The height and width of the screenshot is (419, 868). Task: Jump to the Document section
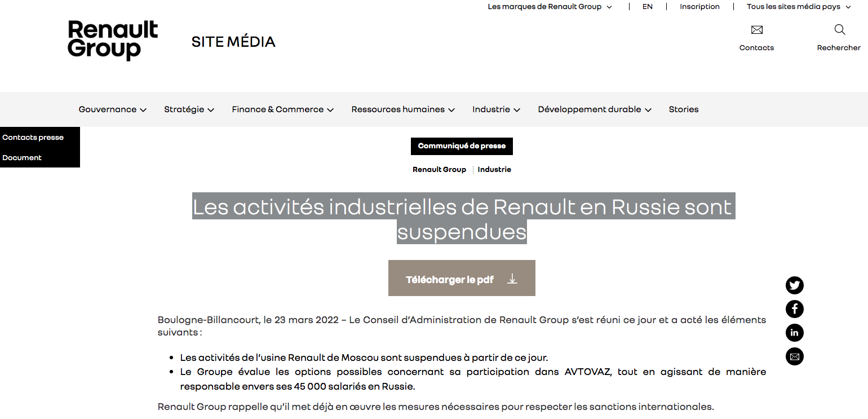click(x=22, y=158)
